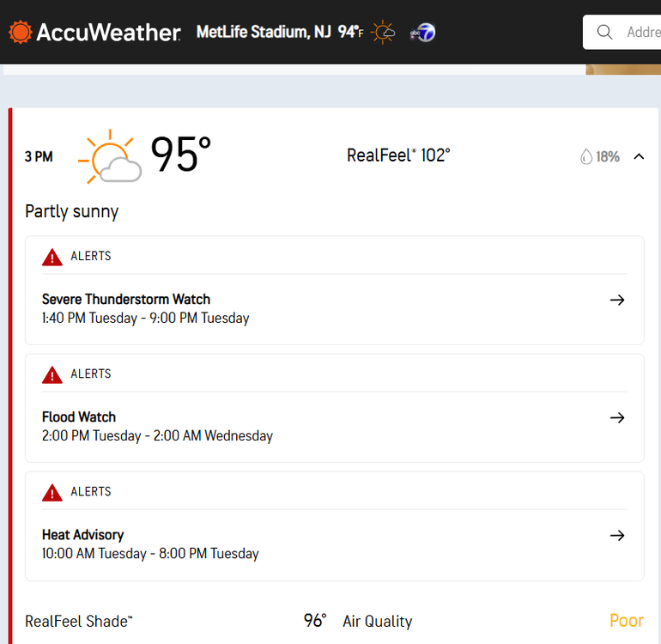The width and height of the screenshot is (661, 644).
Task: Open Heat Advisory details arrow
Action: point(617,535)
